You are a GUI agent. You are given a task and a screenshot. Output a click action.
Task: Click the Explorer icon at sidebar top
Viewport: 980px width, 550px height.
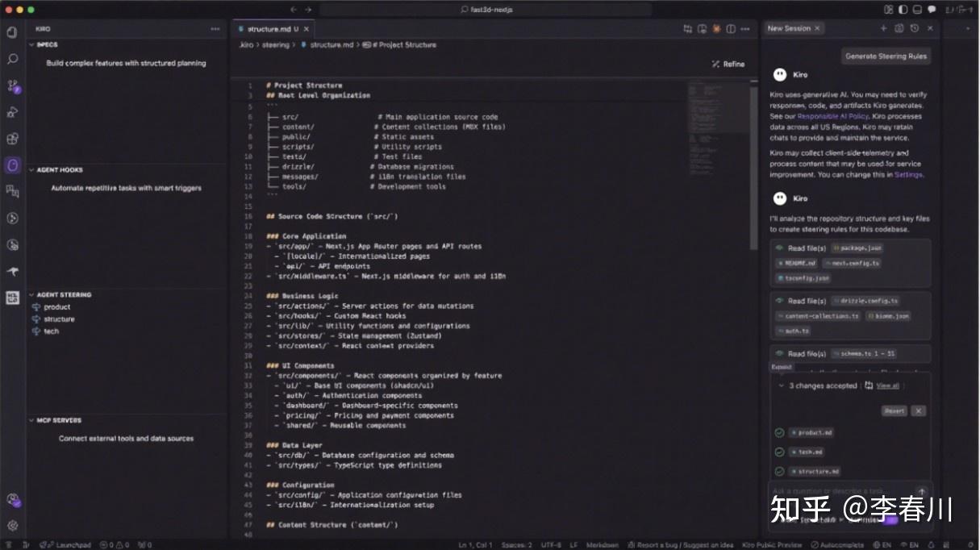pos(11,32)
